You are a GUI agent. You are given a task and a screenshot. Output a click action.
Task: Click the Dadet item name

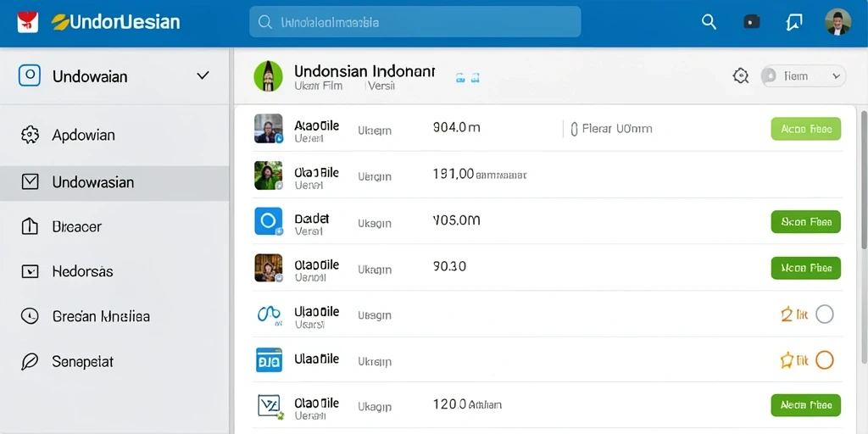pyautogui.click(x=312, y=219)
